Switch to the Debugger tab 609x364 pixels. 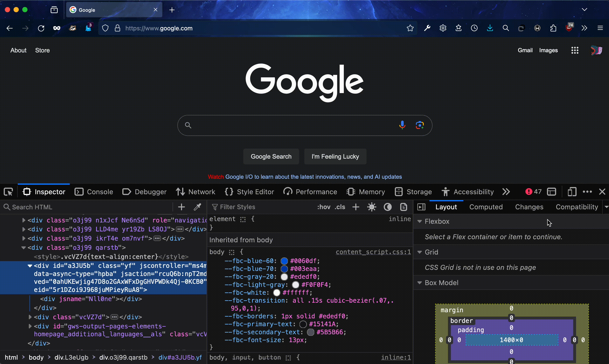[x=144, y=192]
